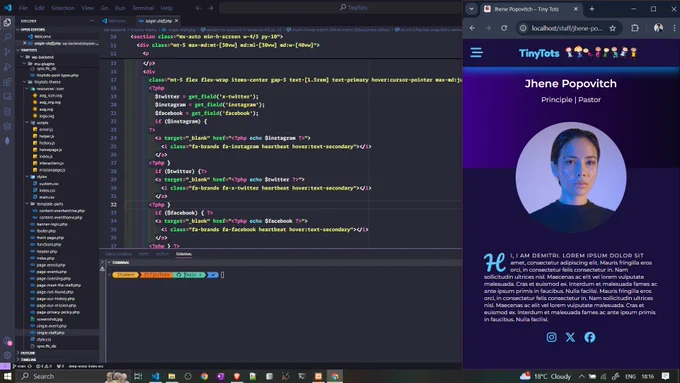
Task: Open the Explorer view in the activity bar
Action: click(7, 23)
